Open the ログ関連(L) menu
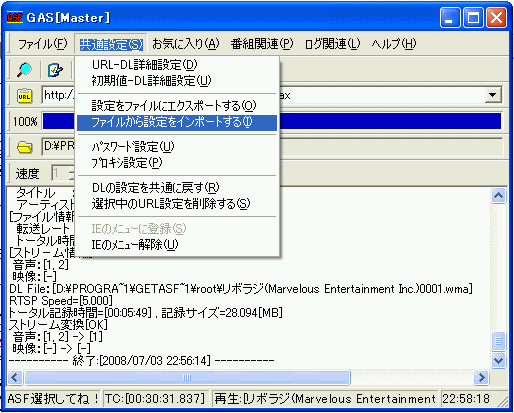 click(332, 44)
